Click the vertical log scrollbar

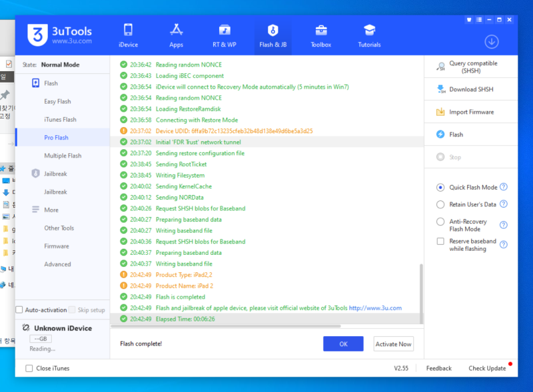point(421,294)
